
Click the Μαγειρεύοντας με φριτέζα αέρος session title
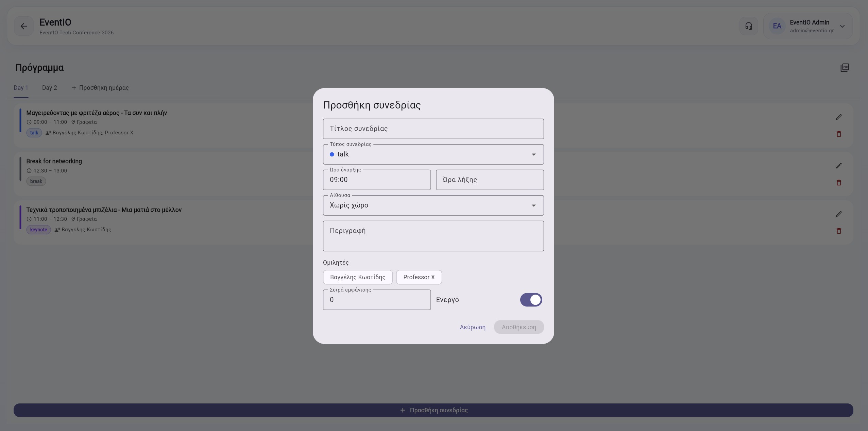click(97, 113)
